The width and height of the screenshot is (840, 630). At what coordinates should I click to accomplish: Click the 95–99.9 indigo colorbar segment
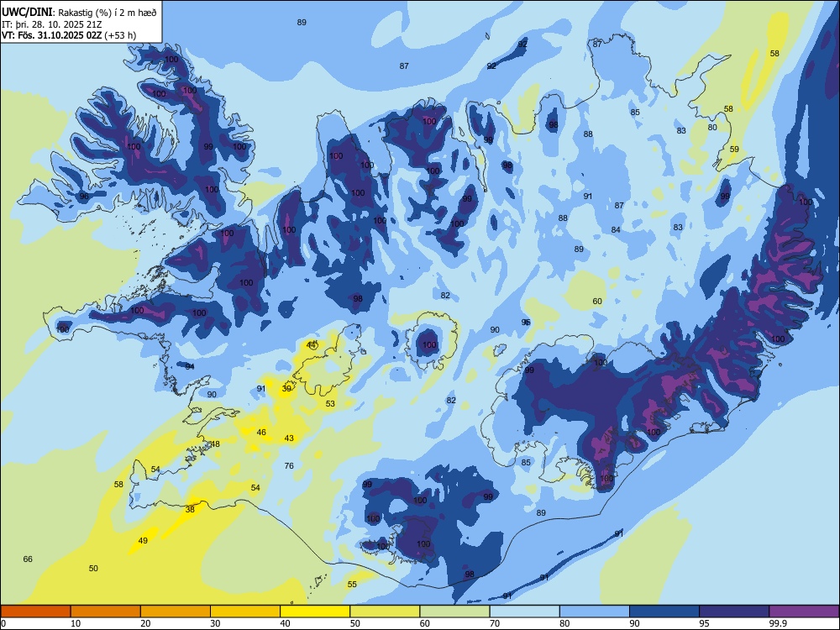click(x=734, y=612)
